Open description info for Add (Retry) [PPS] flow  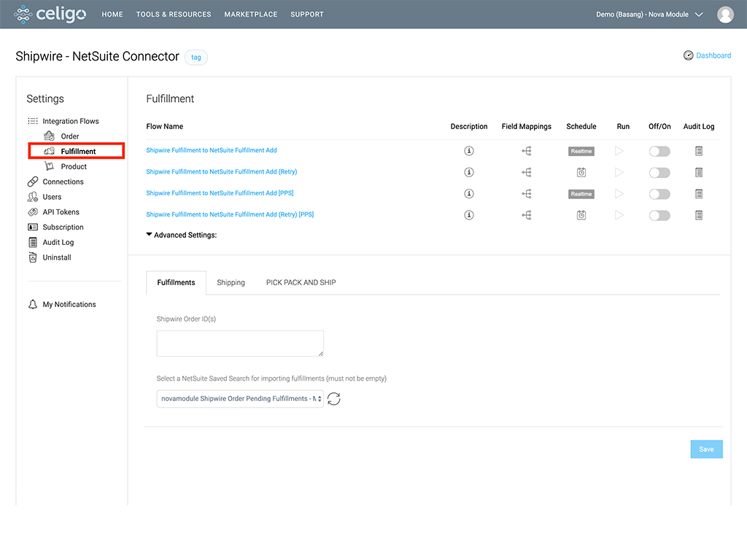click(469, 215)
